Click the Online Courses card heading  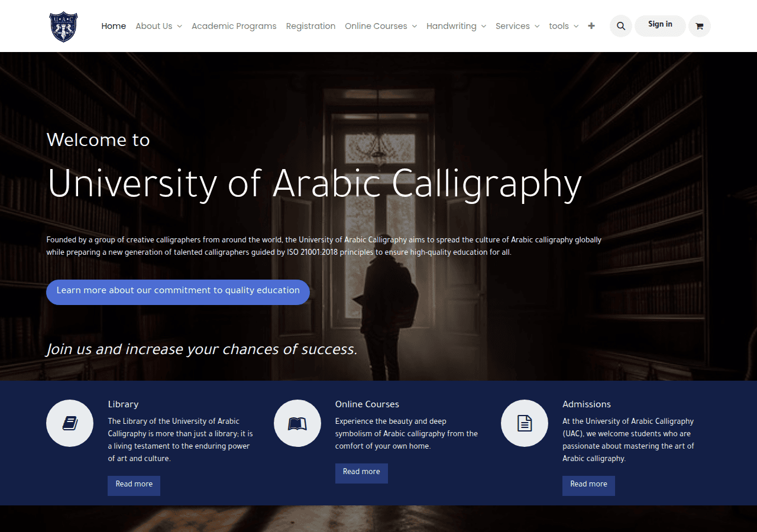pyautogui.click(x=367, y=404)
